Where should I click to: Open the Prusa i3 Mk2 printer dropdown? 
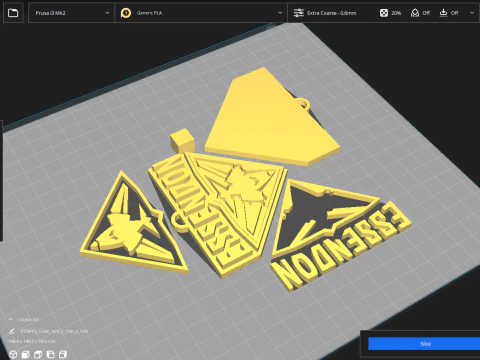pos(72,13)
